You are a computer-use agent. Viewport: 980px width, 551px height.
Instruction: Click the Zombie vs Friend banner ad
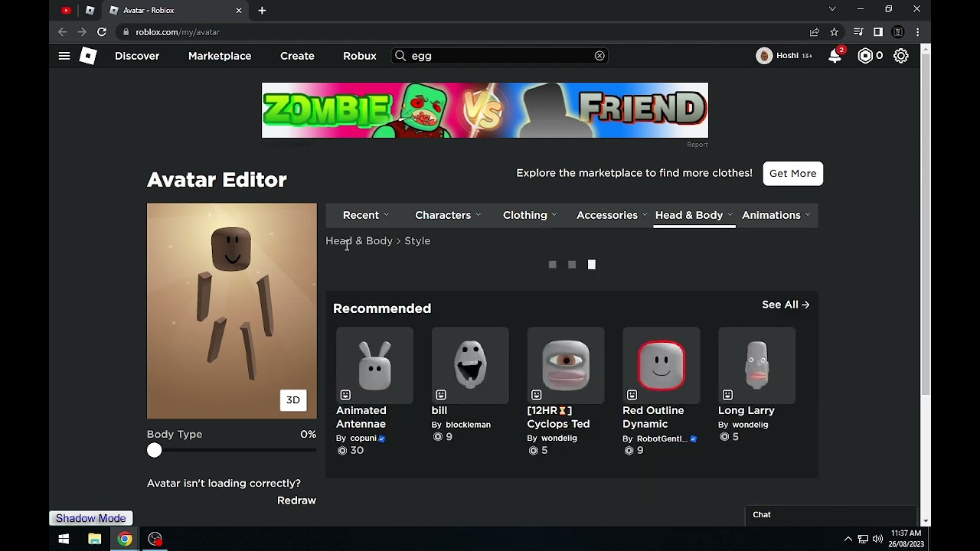click(x=485, y=110)
